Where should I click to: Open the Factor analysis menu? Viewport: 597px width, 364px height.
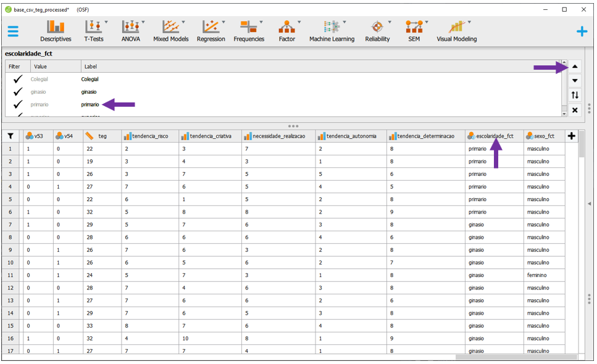tap(286, 31)
